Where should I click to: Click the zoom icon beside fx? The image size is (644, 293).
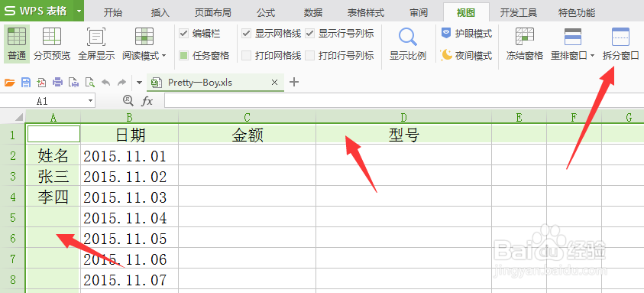128,101
